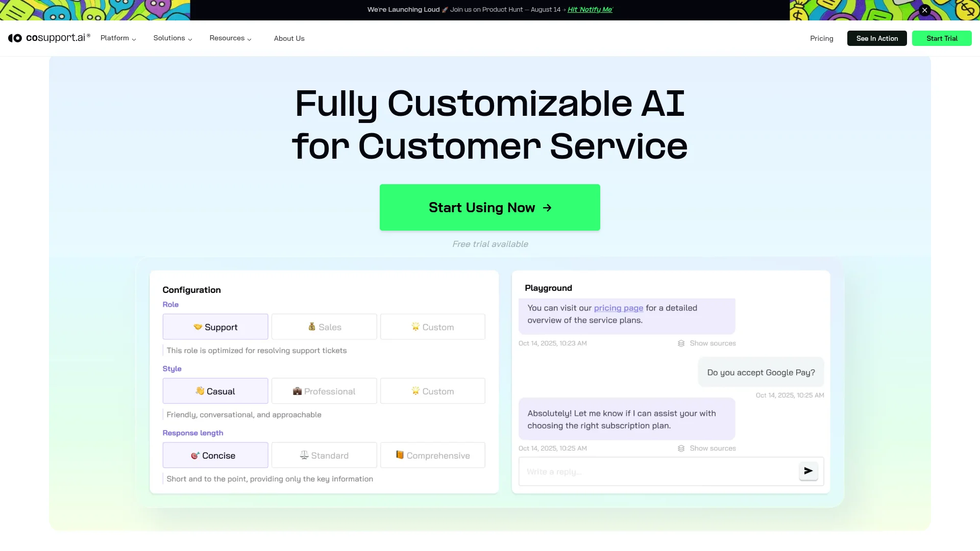980x551 pixels.
Task: Dismiss the launch banner with the X icon
Action: point(924,10)
